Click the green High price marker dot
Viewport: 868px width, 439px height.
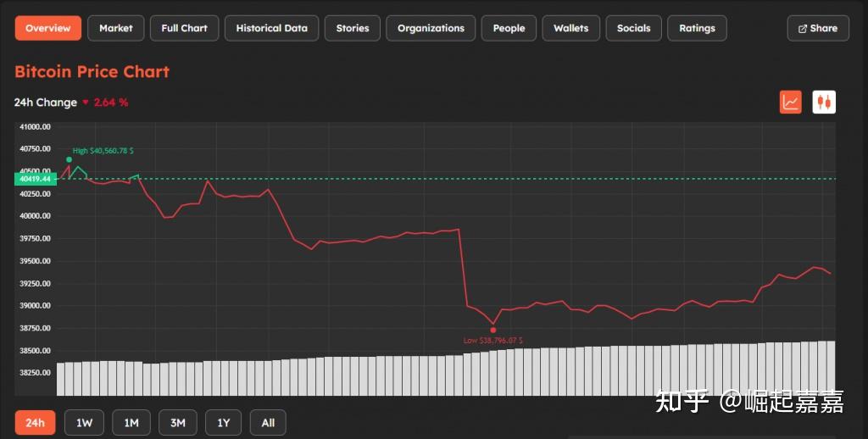tap(70, 159)
